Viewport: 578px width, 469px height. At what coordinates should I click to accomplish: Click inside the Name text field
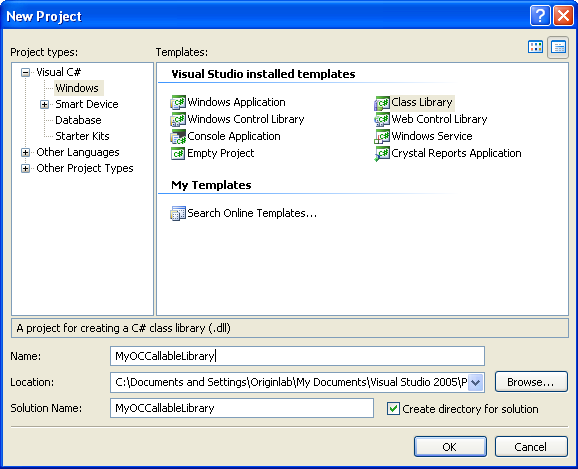click(x=297, y=356)
